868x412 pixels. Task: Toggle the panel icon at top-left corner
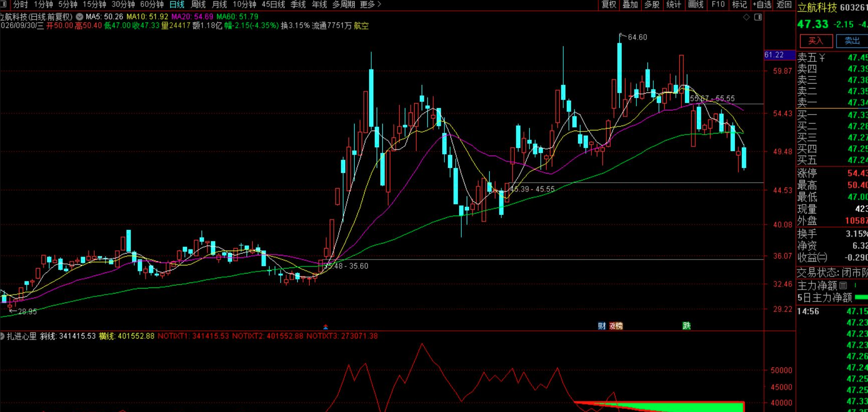(3, 4)
